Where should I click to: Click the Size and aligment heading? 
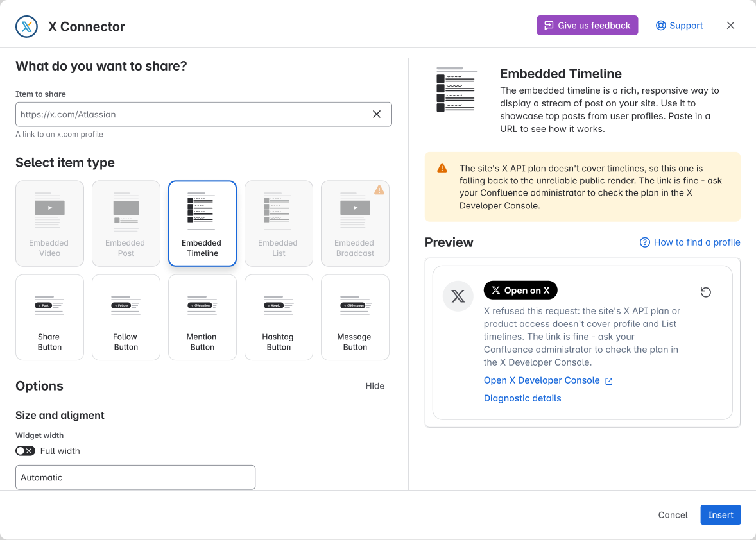point(60,415)
